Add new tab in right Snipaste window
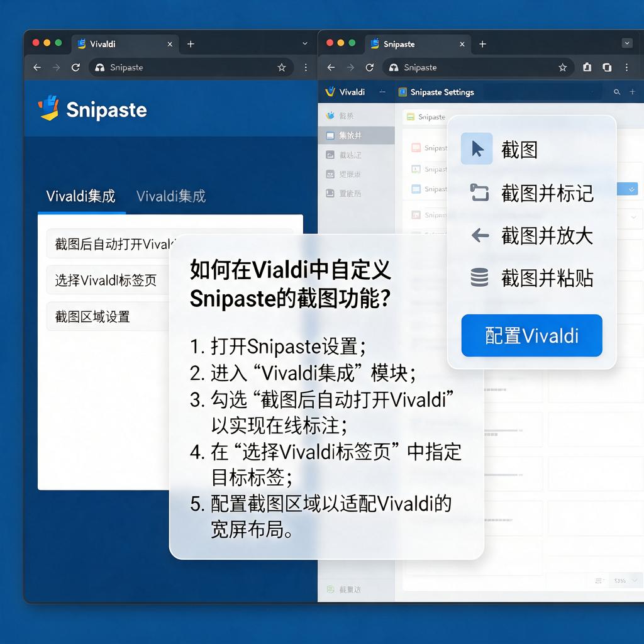644x644 pixels. tap(482, 44)
